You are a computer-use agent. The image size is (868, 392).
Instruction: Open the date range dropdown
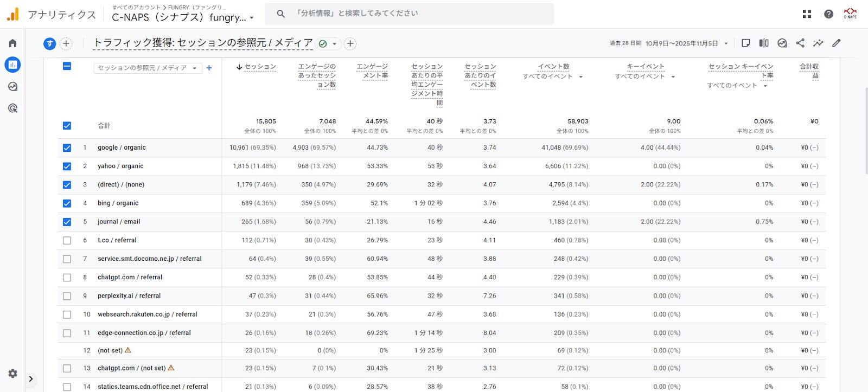click(726, 43)
